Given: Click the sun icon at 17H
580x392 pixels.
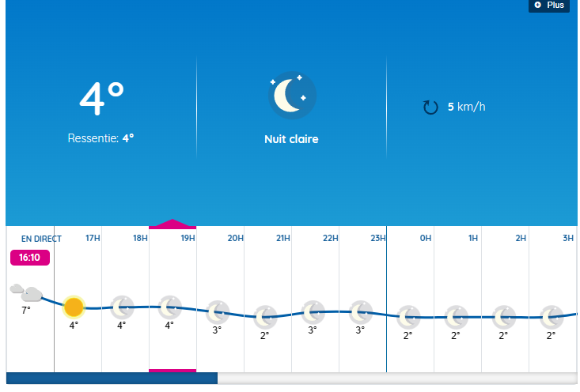Looking at the screenshot, I should (x=74, y=307).
